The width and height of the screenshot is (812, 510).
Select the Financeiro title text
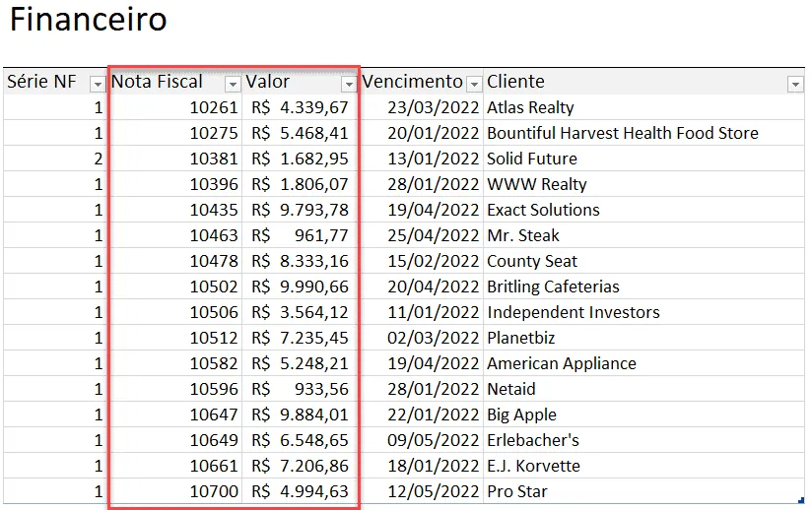pyautogui.click(x=89, y=20)
